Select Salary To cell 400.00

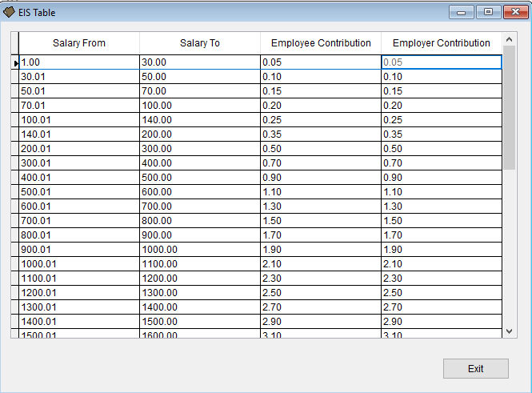pos(200,163)
